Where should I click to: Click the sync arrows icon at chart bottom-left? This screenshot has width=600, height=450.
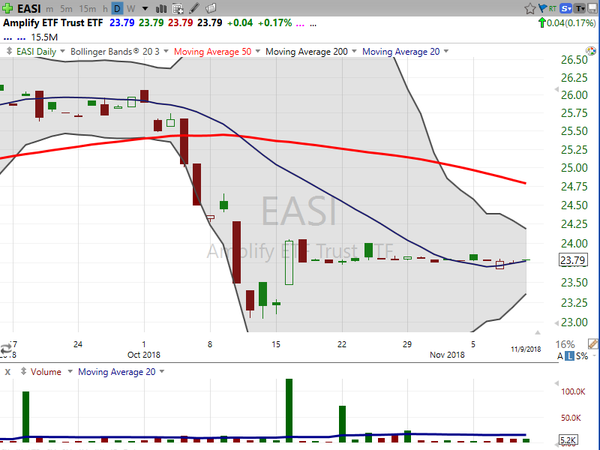(6, 348)
